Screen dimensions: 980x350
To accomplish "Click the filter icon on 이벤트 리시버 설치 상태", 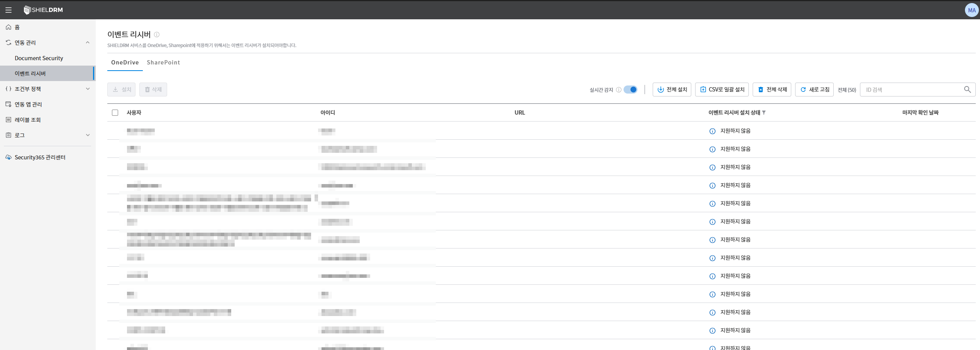I will [764, 113].
